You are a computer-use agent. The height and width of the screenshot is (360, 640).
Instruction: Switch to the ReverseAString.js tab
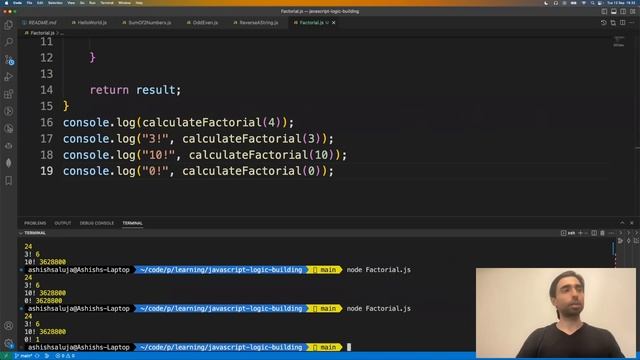point(256,22)
